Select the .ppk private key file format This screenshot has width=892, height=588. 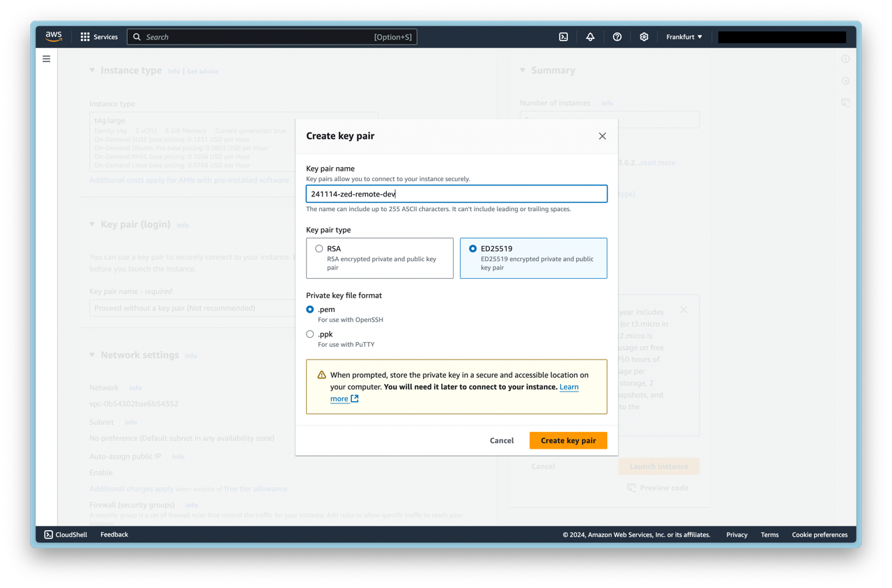309,334
